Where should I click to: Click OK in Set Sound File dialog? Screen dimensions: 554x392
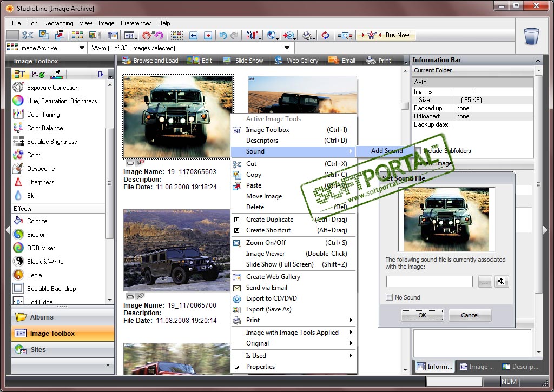coord(422,315)
